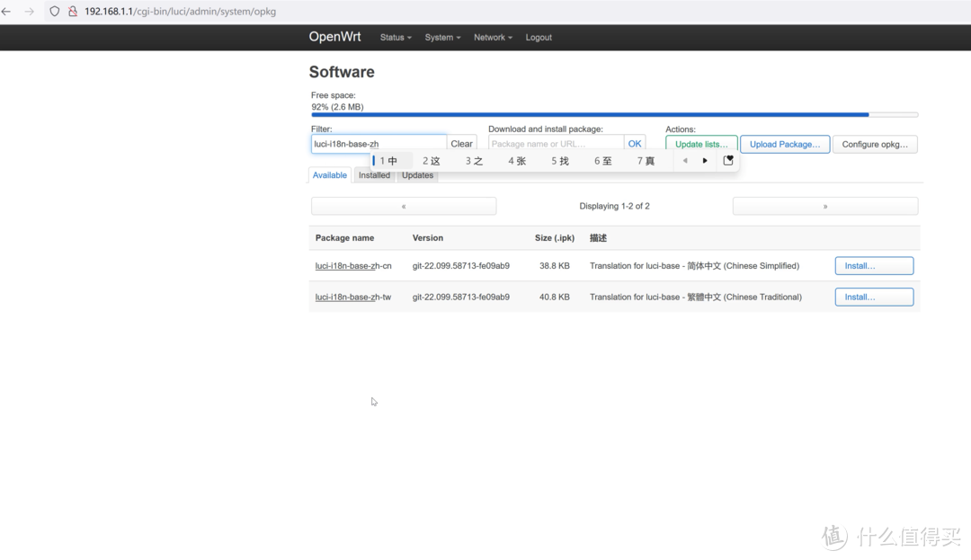Click the package name or URL field
Screen dimensions: 971x560
coord(555,144)
